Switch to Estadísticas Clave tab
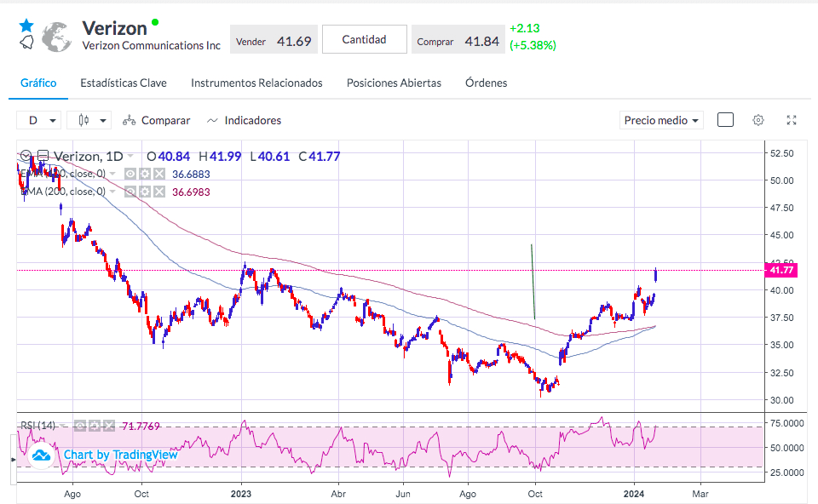818x504 pixels. click(x=124, y=83)
